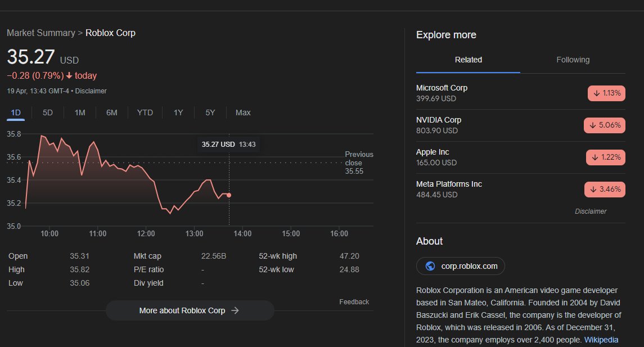Click the Div yield label
This screenshot has width=644, height=347.
148,283
